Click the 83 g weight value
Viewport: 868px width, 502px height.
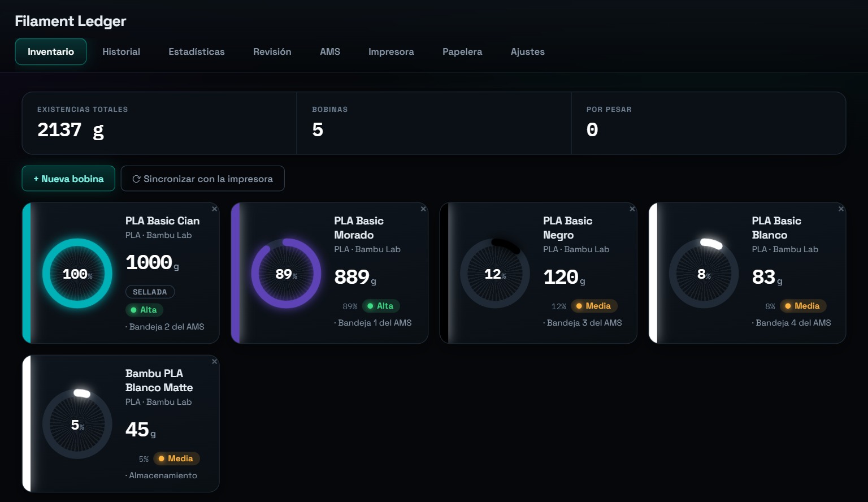767,277
